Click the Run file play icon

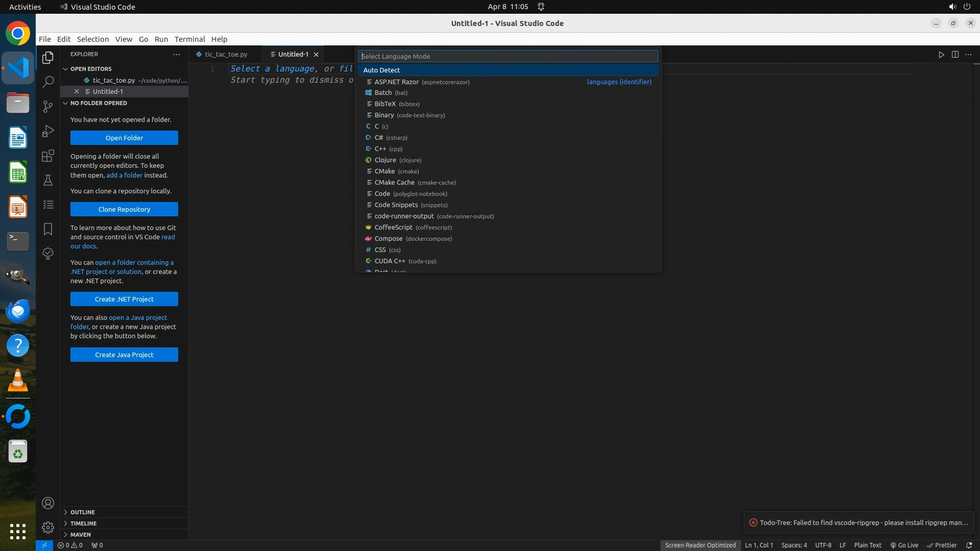[x=941, y=55]
